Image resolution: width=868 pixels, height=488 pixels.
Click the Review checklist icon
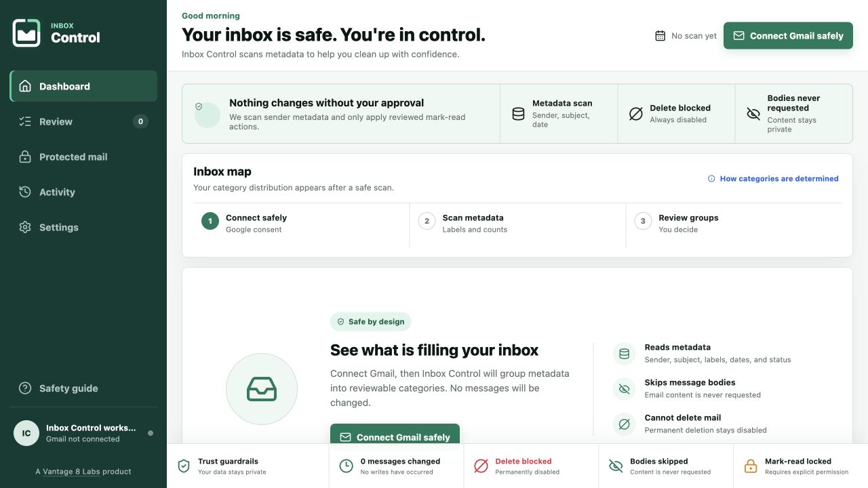point(25,121)
